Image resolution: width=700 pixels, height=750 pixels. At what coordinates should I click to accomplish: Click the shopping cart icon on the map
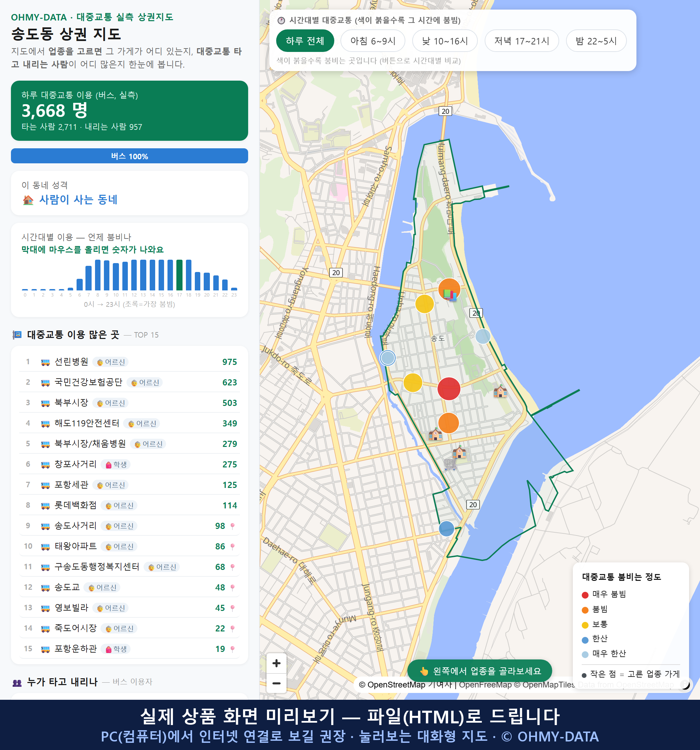point(450,464)
